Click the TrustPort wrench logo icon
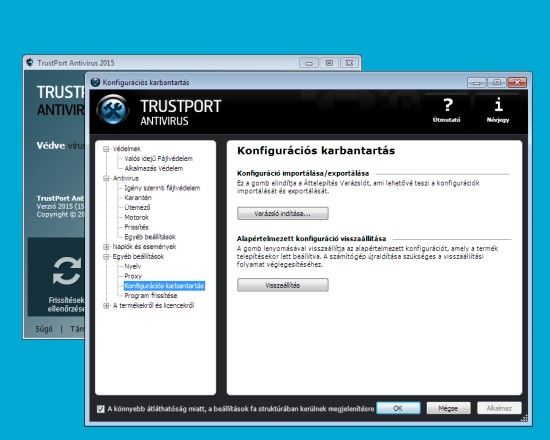This screenshot has width=550, height=440. pos(113,110)
